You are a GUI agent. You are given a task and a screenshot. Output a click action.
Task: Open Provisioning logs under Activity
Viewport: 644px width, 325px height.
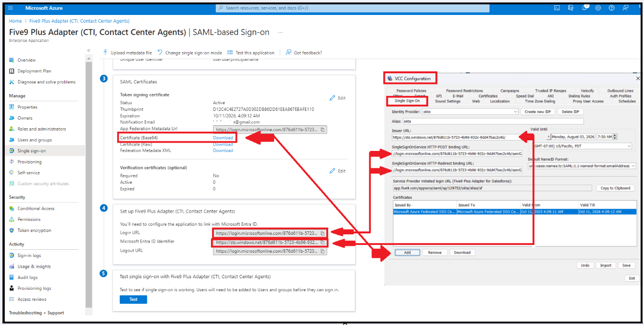[34, 288]
